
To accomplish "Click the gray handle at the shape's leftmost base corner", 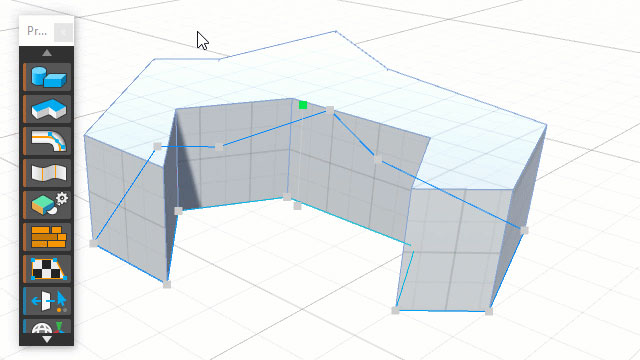I will [93, 243].
